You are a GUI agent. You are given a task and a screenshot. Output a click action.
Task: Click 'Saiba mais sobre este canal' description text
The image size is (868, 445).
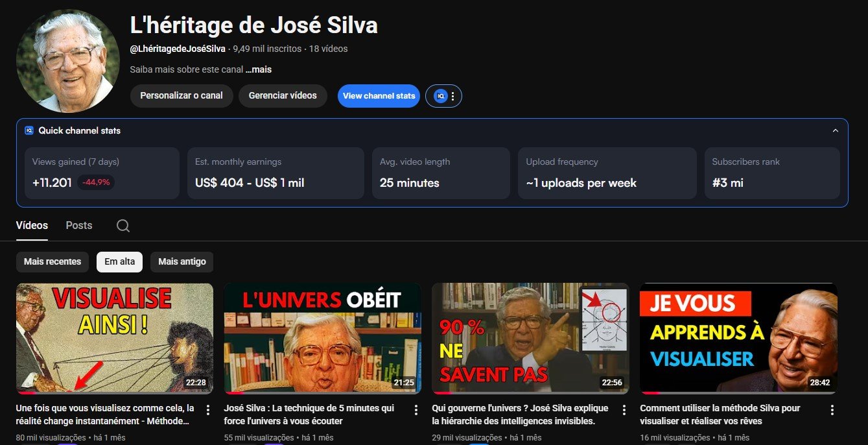pos(187,69)
